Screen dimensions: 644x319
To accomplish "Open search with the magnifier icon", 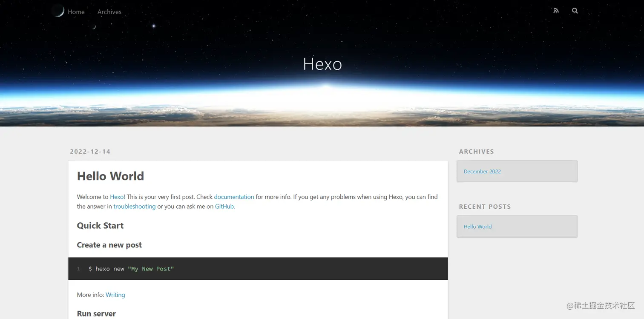I will (575, 11).
